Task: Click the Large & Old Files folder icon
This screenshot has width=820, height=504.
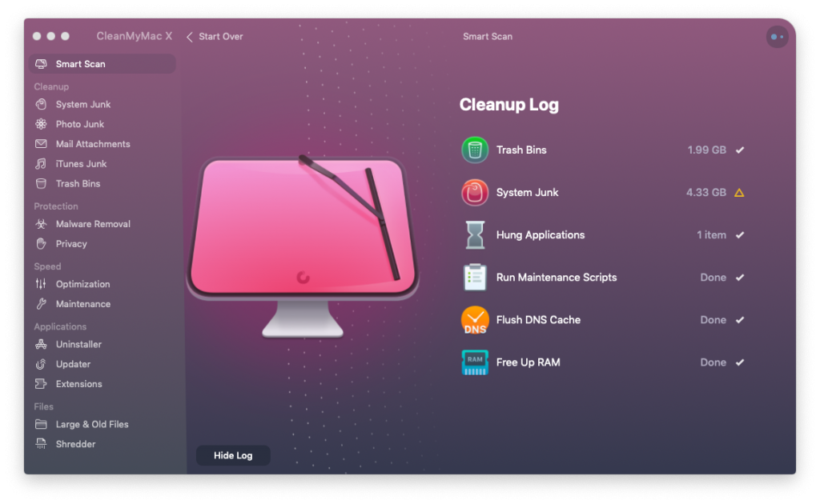Action: (41, 423)
